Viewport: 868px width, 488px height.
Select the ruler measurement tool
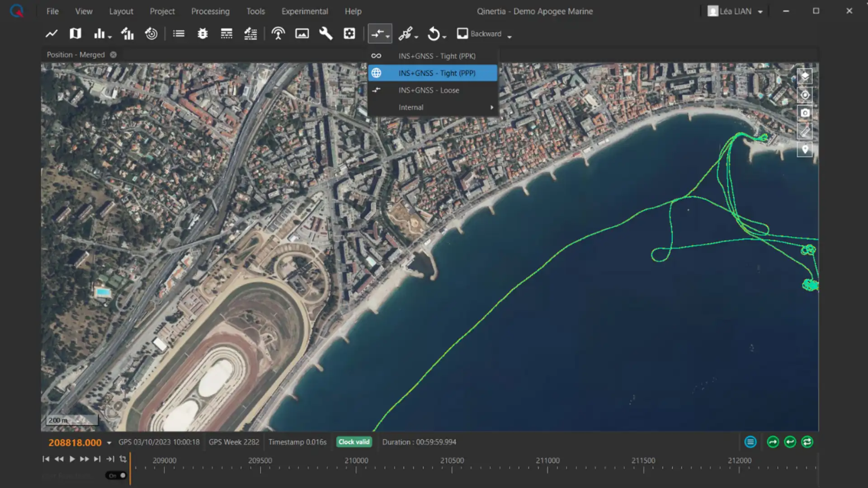pyautogui.click(x=805, y=131)
